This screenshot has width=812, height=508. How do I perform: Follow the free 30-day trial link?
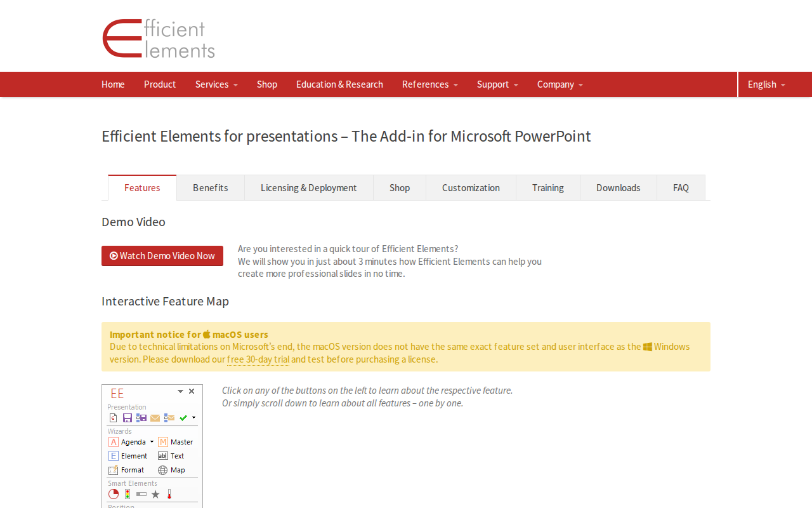[x=258, y=359]
